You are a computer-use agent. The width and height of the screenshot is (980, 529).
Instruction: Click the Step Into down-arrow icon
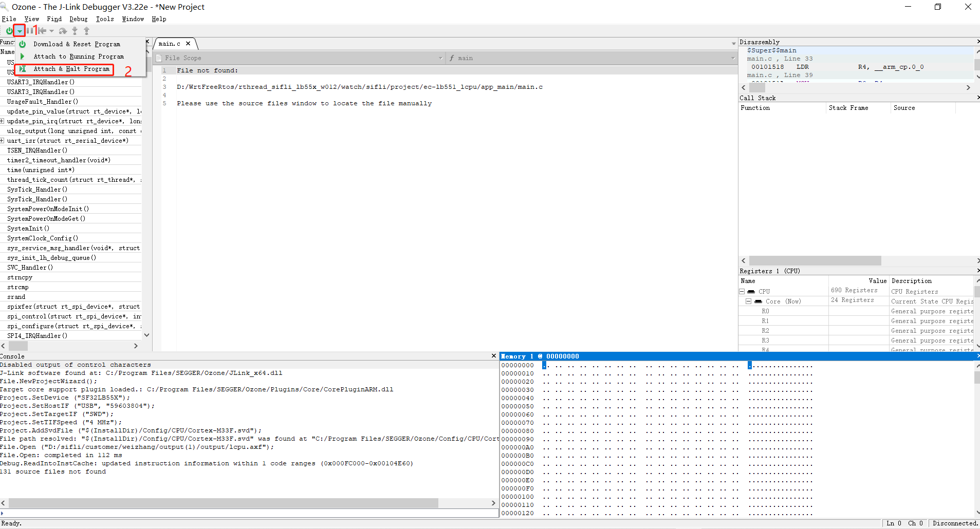click(75, 31)
